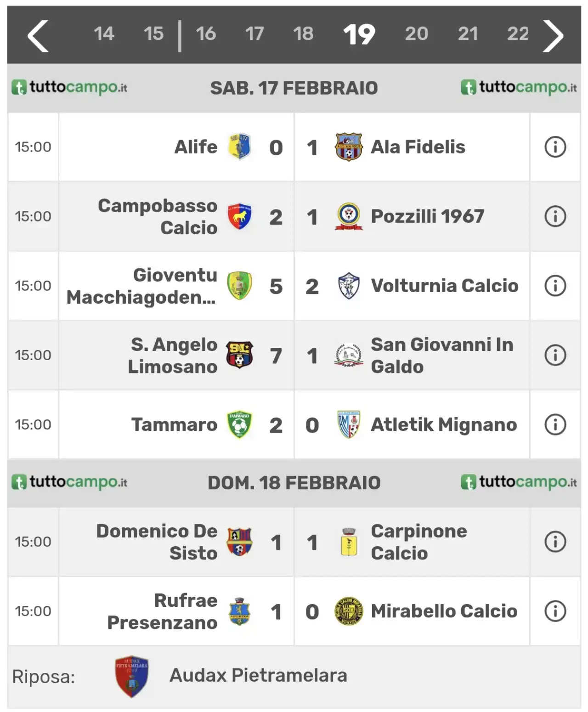The image size is (588, 712).
Task: Click the S. Angelo Limosano crest
Action: coord(239,355)
